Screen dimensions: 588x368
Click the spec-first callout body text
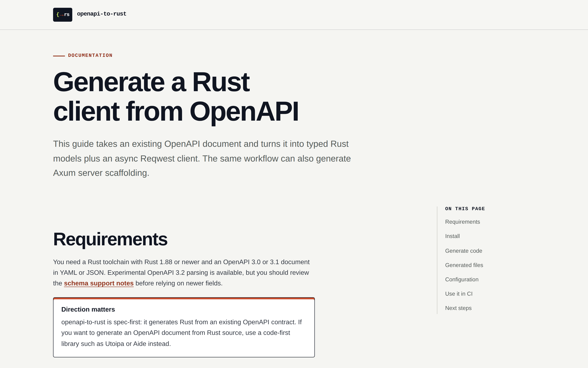(x=181, y=333)
